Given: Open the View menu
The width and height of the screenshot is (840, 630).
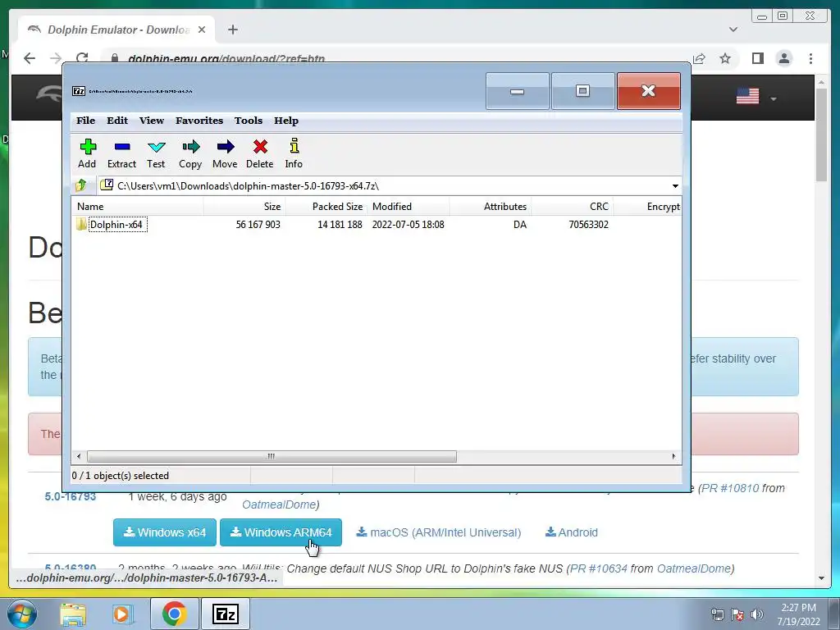Looking at the screenshot, I should click(152, 121).
